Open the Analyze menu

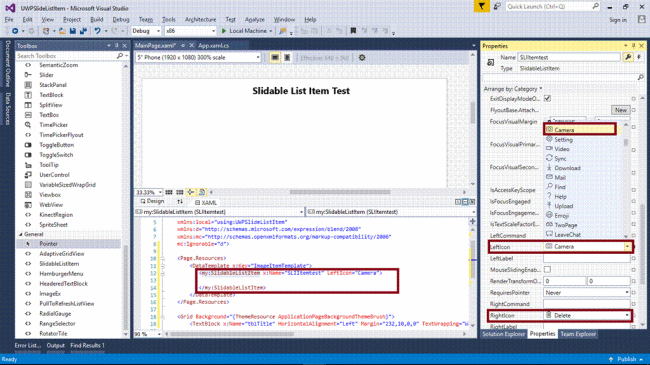255,19
